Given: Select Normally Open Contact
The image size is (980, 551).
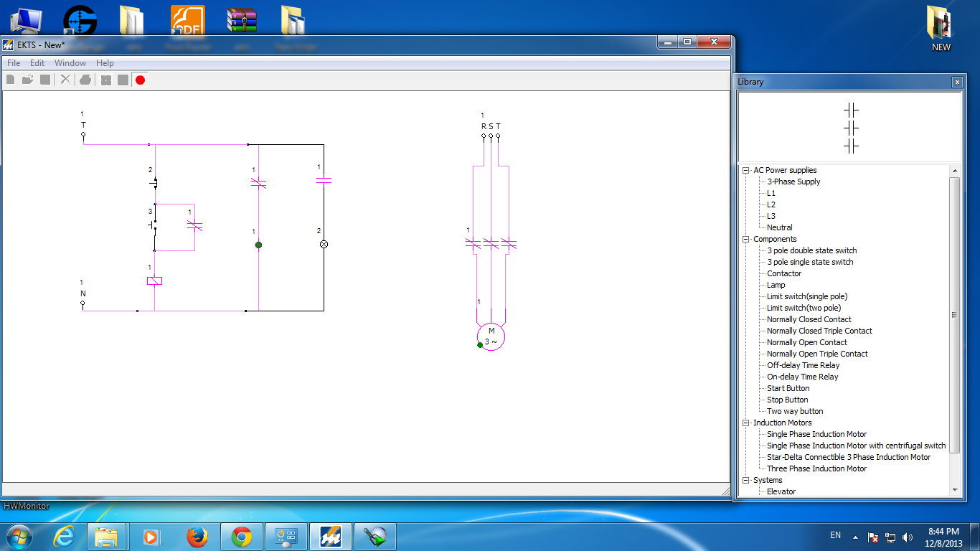Looking at the screenshot, I should click(x=807, y=342).
